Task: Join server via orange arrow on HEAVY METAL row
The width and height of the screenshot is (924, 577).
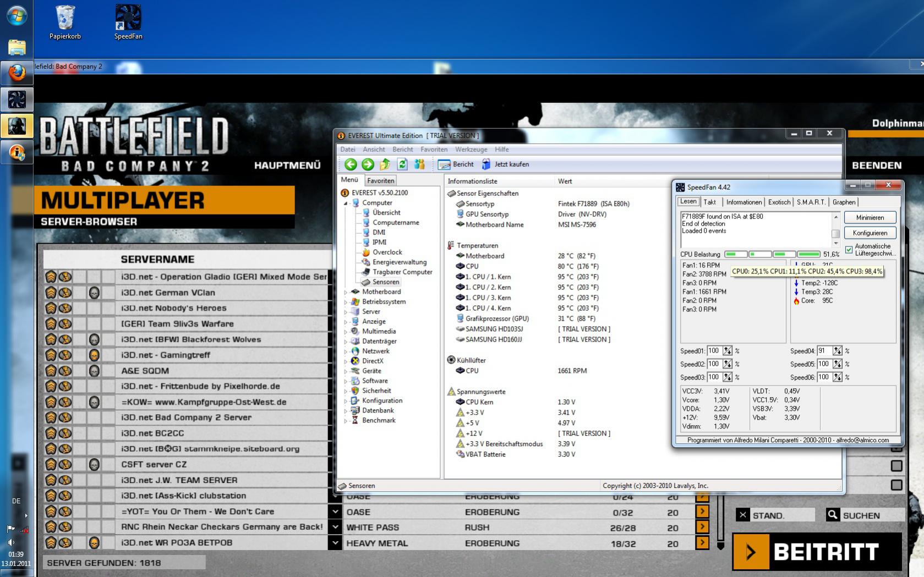Action: [x=702, y=543]
